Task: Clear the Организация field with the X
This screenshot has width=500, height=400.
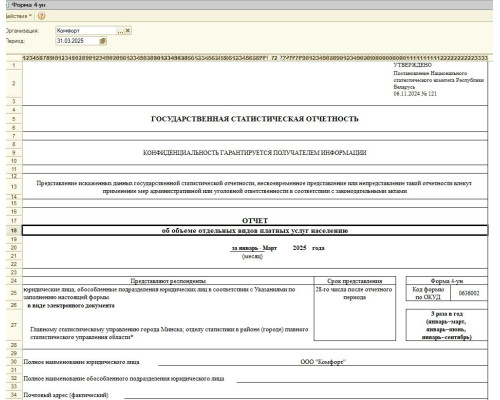Action: point(128,31)
